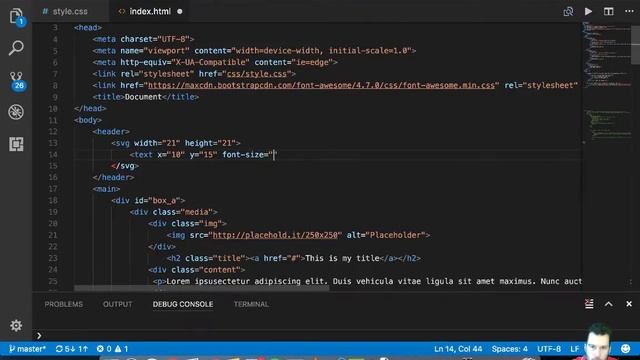The width and height of the screenshot is (640, 360).
Task: Maximize the panel with the chevron
Action: [609, 304]
